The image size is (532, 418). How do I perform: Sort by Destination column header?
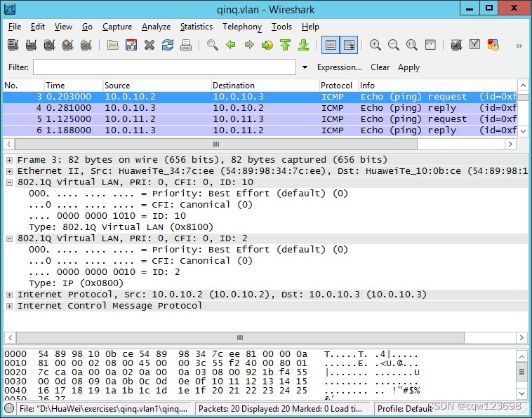click(x=265, y=86)
